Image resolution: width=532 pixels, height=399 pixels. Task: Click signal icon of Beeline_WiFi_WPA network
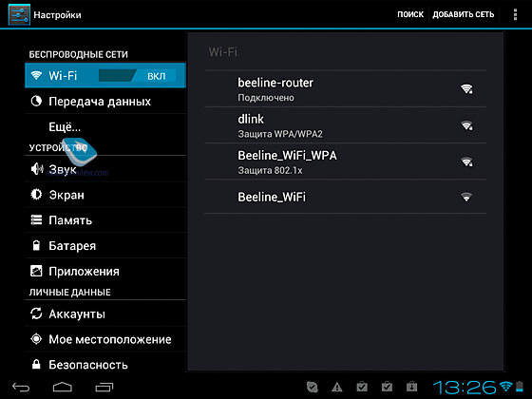tap(466, 161)
